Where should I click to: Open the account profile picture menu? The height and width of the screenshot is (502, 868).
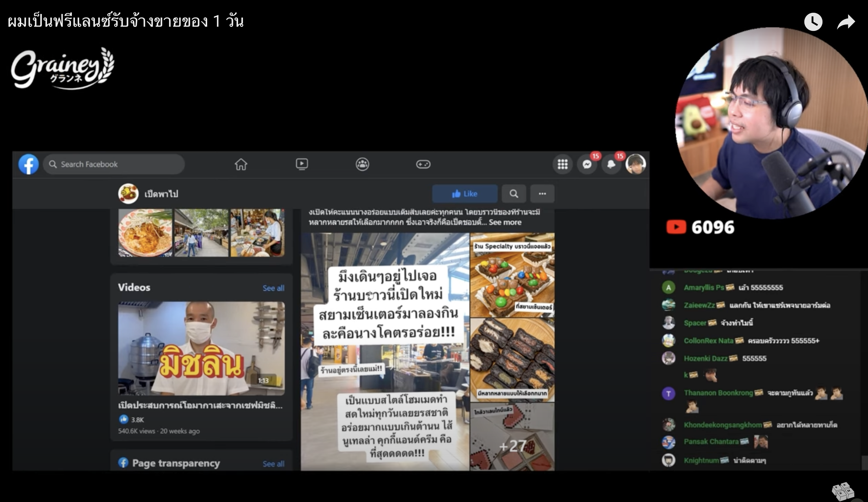635,164
